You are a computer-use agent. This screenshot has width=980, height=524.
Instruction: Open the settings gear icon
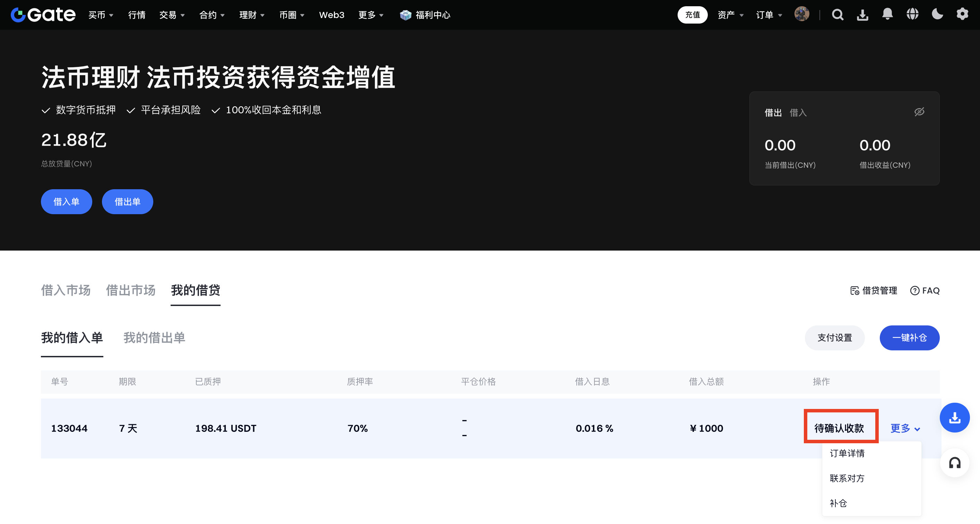(962, 15)
